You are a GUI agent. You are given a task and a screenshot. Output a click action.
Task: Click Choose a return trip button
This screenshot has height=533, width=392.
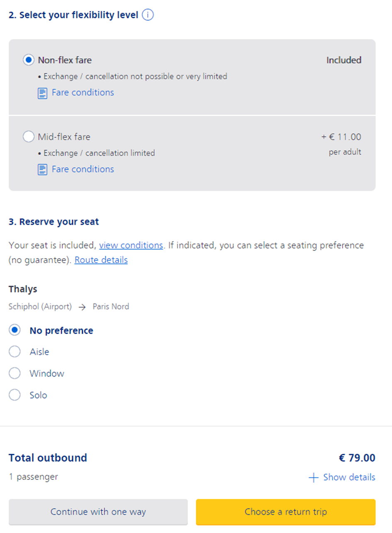(286, 512)
